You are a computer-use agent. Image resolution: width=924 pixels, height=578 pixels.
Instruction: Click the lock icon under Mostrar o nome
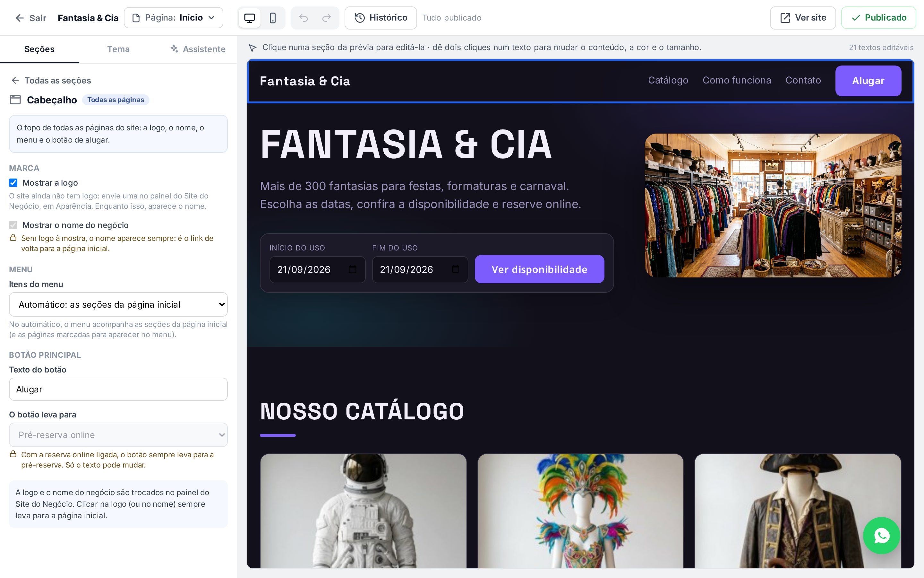pos(13,238)
